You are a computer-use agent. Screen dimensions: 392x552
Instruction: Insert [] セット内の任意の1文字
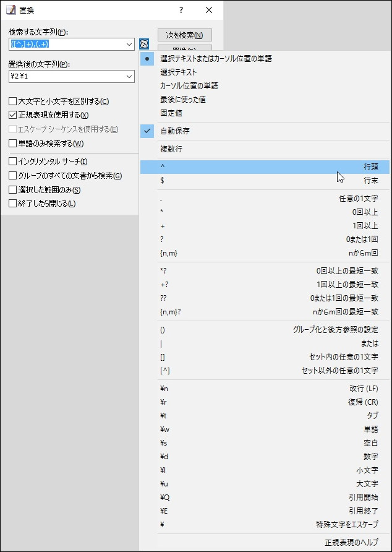click(x=265, y=357)
